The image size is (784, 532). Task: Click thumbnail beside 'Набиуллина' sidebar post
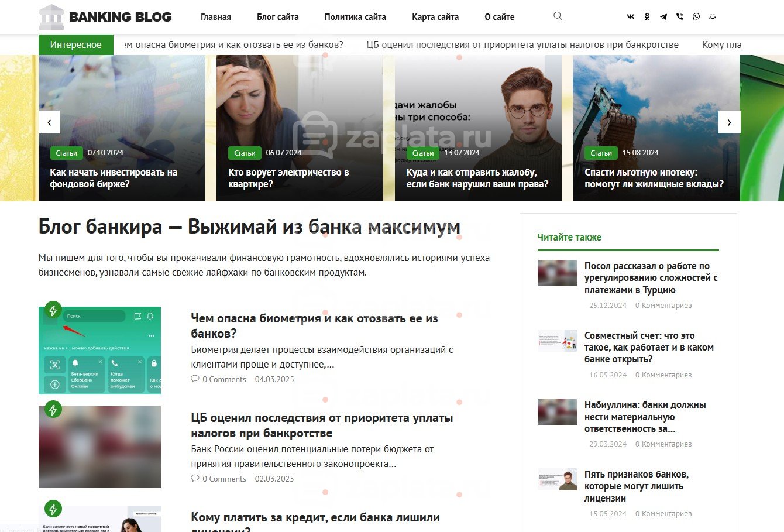click(x=558, y=412)
